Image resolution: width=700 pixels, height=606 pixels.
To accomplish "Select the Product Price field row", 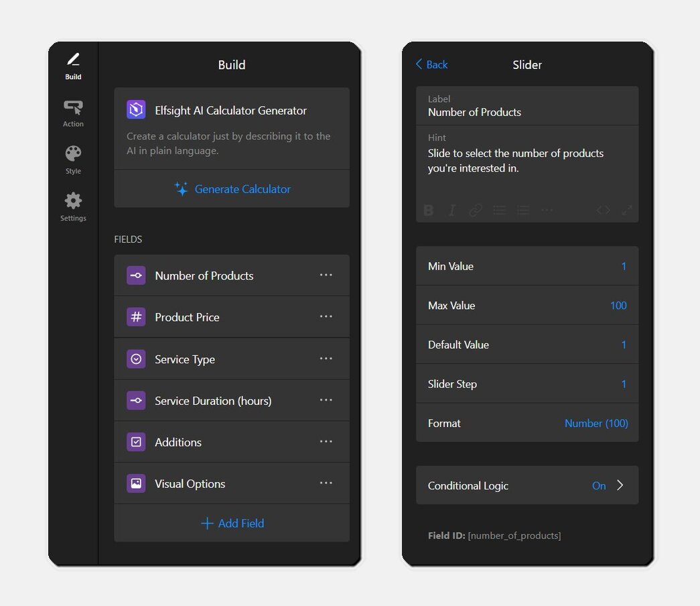I will pyautogui.click(x=232, y=317).
